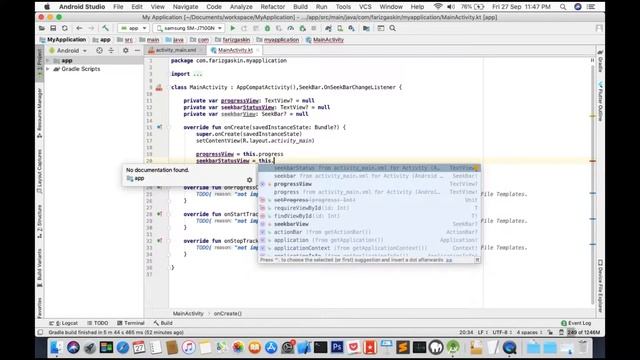Open the VCS menu
Viewport: 640px width, 360px height.
point(365,7)
